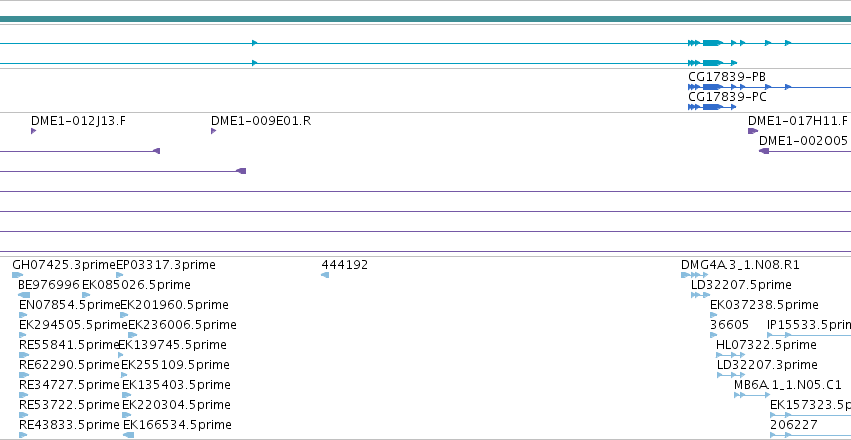851x440 pixels.
Task: Select the EP03317.3prime EST label
Action: [166, 265]
